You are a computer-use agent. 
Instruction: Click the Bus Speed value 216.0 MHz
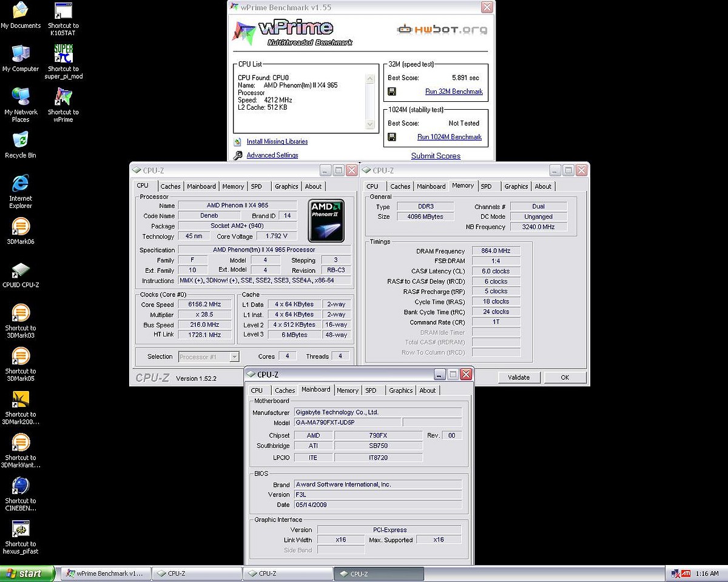205,325
